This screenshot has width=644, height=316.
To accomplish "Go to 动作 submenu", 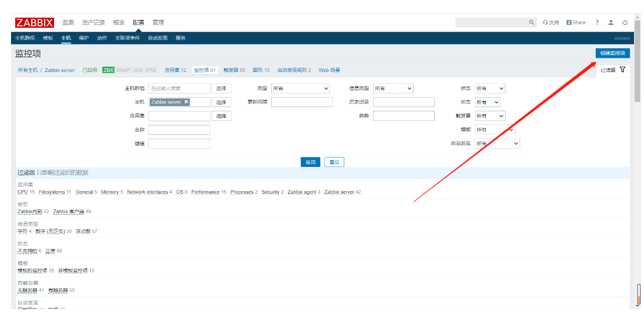I will [x=102, y=38].
